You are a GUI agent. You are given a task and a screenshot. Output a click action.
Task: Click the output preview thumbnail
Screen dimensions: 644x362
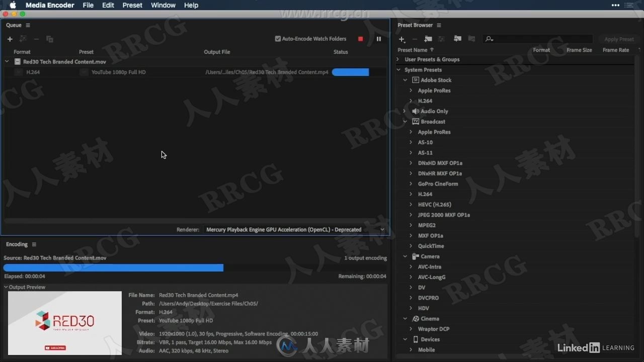(65, 323)
